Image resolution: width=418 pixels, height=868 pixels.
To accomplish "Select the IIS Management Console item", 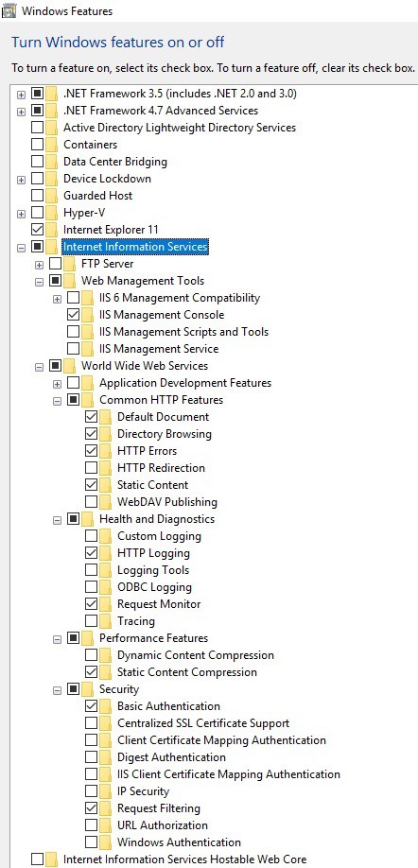I will pos(162,315).
